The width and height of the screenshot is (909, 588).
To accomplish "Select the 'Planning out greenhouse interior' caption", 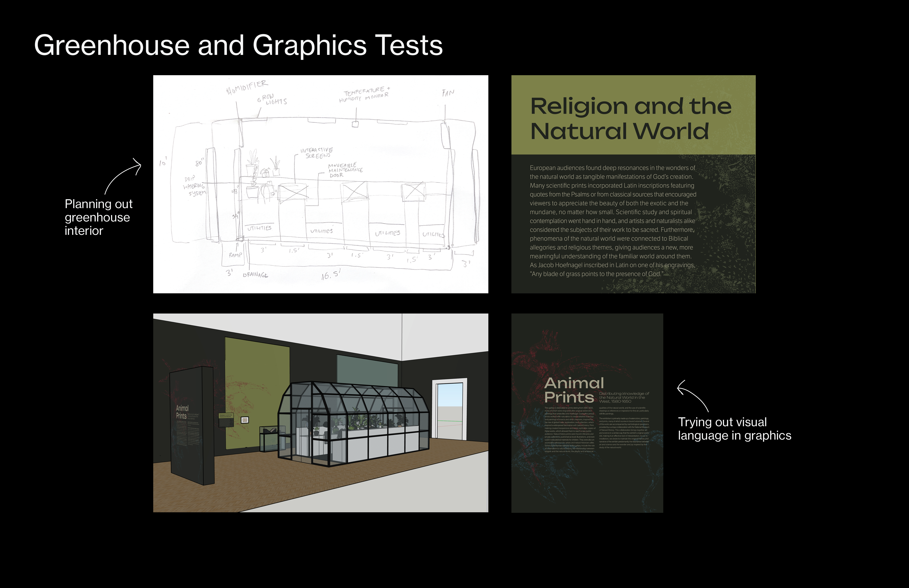I will coord(98,217).
